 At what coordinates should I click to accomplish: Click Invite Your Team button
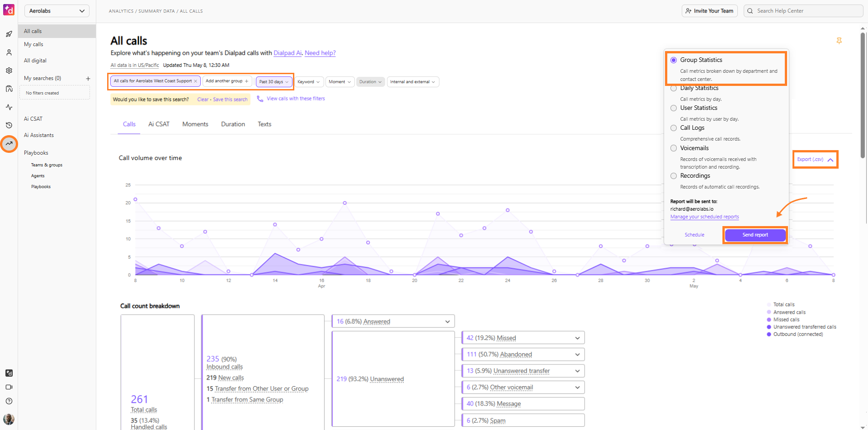[x=709, y=11]
